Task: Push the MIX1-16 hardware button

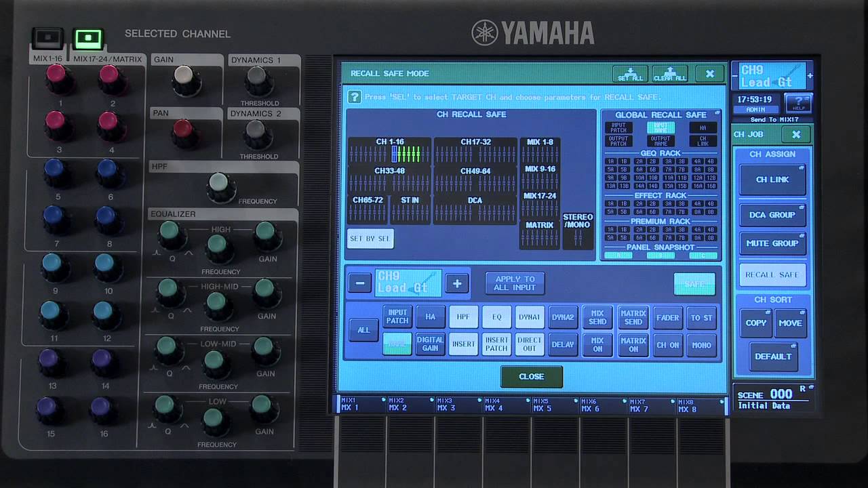Action: click(47, 39)
